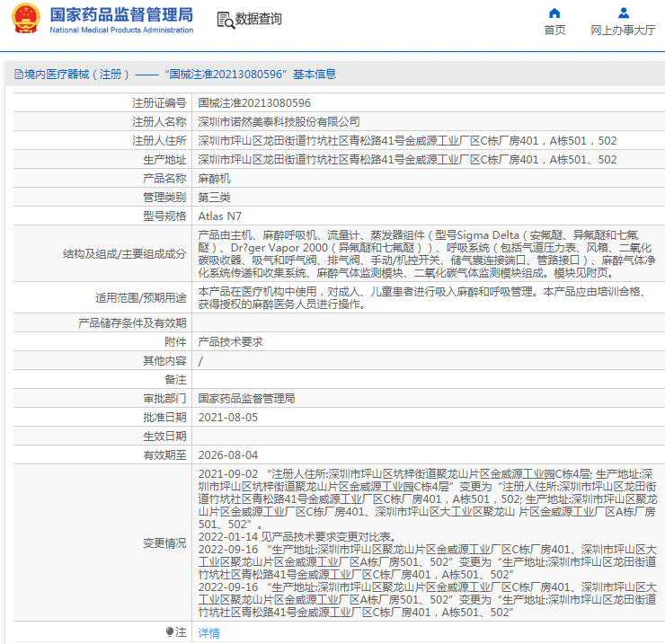The image size is (665, 644).
Task: Click expiry date 2026-08-04
Action: pos(227,455)
